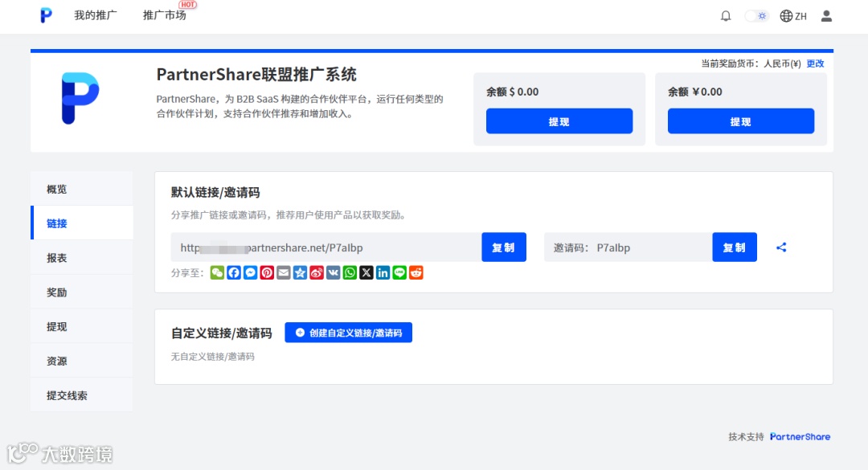Image resolution: width=868 pixels, height=470 pixels.
Task: Share the link via WhatsApp
Action: pyautogui.click(x=350, y=272)
